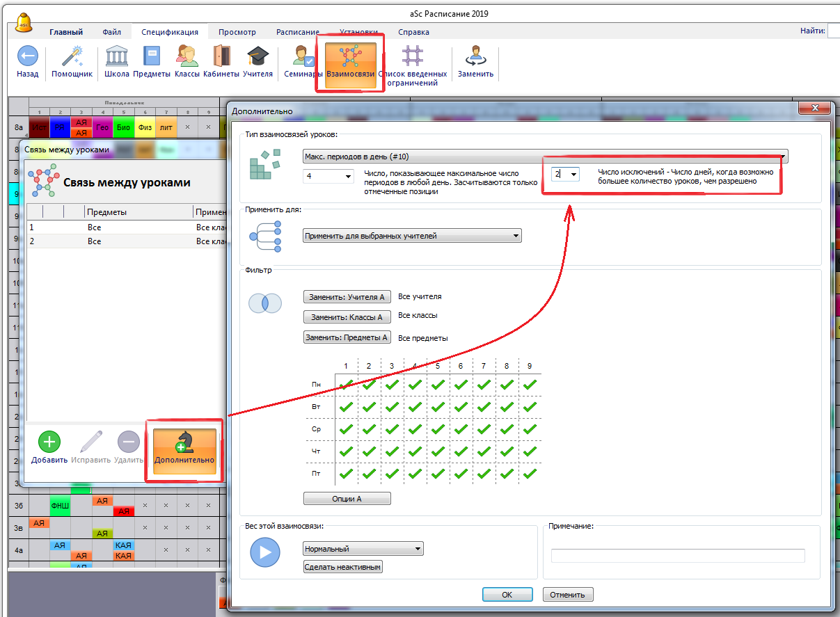Click the OK button
Viewport: 840px width, 617px height.
(507, 595)
